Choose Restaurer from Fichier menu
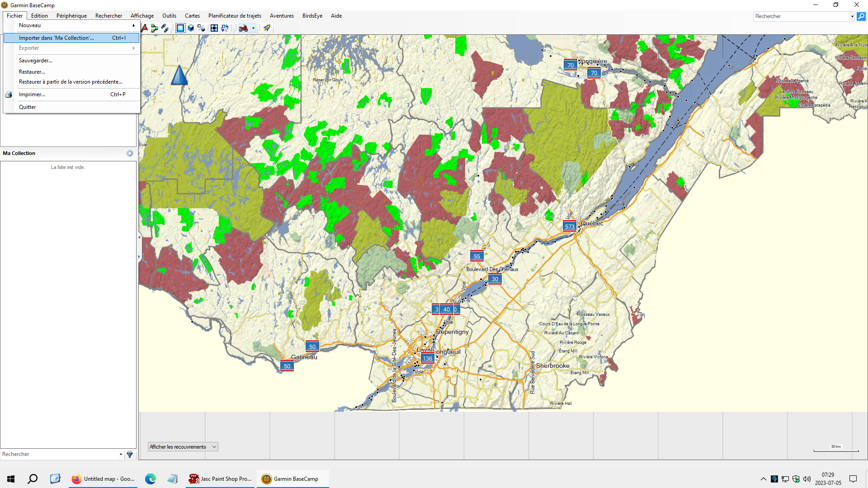Screen dimensions: 868x488 [x=71, y=72]
